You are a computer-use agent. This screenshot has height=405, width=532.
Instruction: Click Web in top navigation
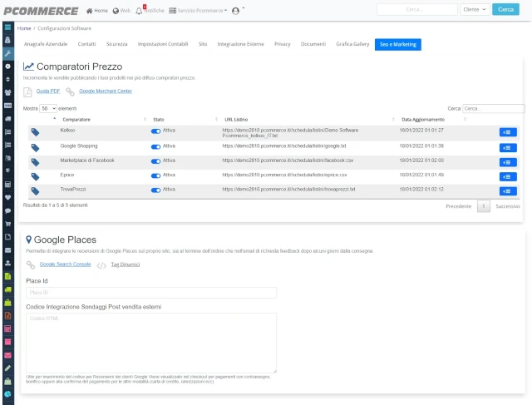121,11
